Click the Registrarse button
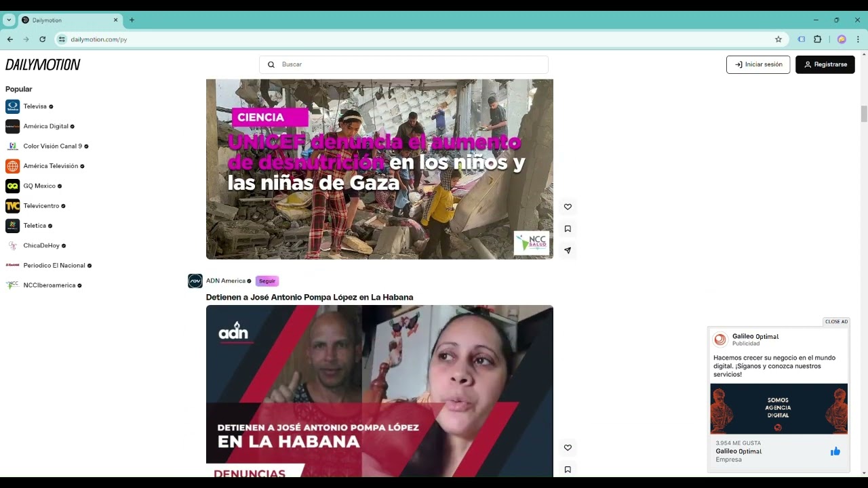The width and height of the screenshot is (868, 488). pyautogui.click(x=825, y=64)
